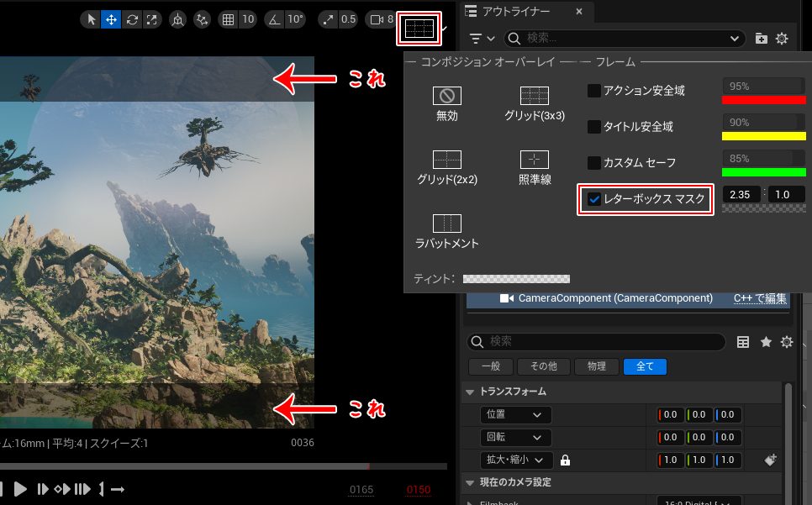
Task: Click the C++ で編集 link
Action: pos(760,298)
